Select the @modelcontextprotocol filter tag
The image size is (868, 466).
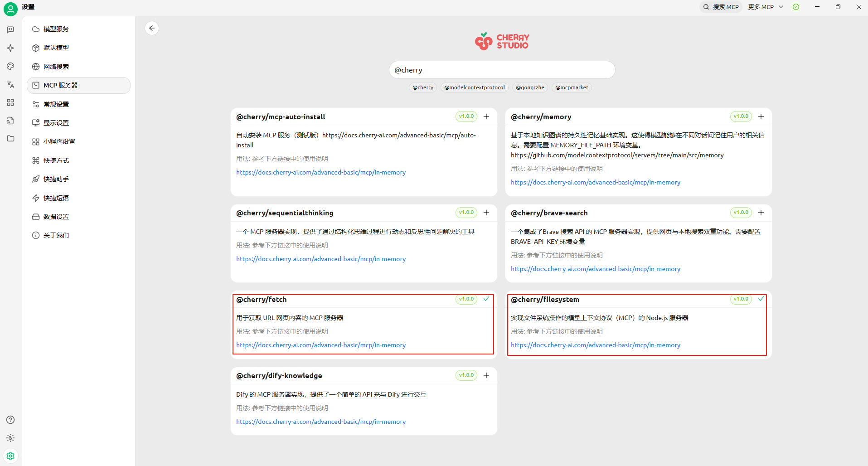(474, 87)
